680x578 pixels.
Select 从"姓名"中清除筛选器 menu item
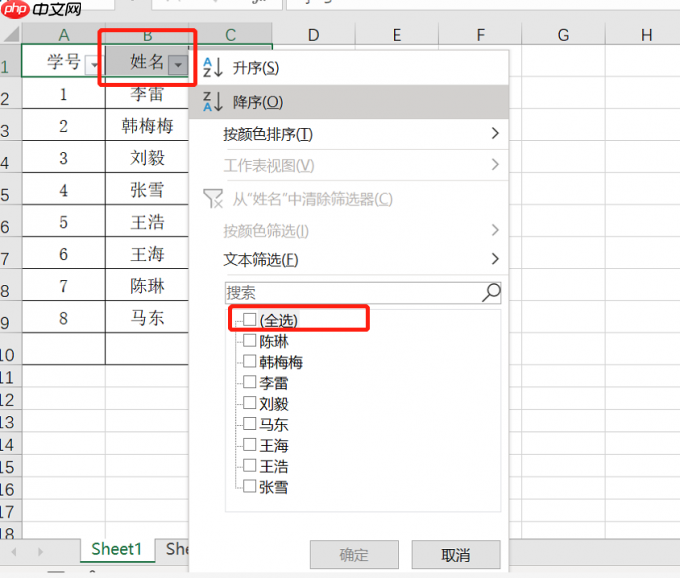(349, 199)
